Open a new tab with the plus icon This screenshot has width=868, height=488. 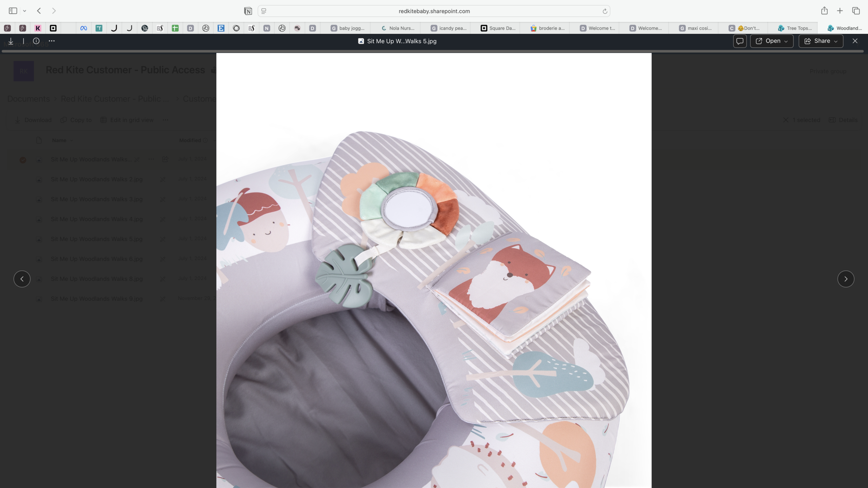coord(840,11)
